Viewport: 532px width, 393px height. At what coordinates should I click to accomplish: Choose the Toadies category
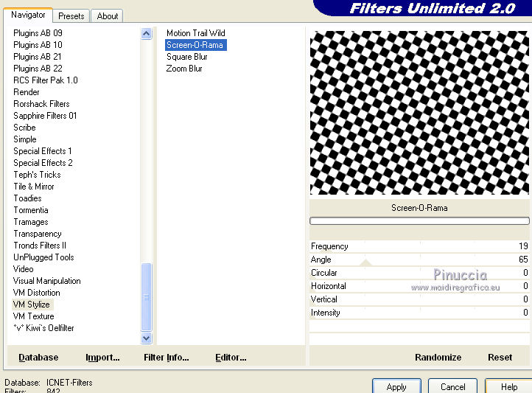click(27, 198)
